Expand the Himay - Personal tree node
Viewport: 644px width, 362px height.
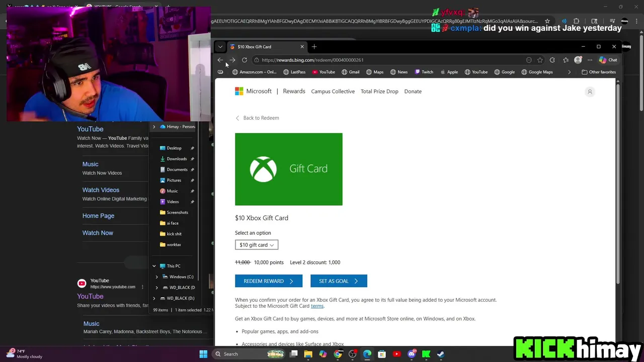tap(154, 127)
